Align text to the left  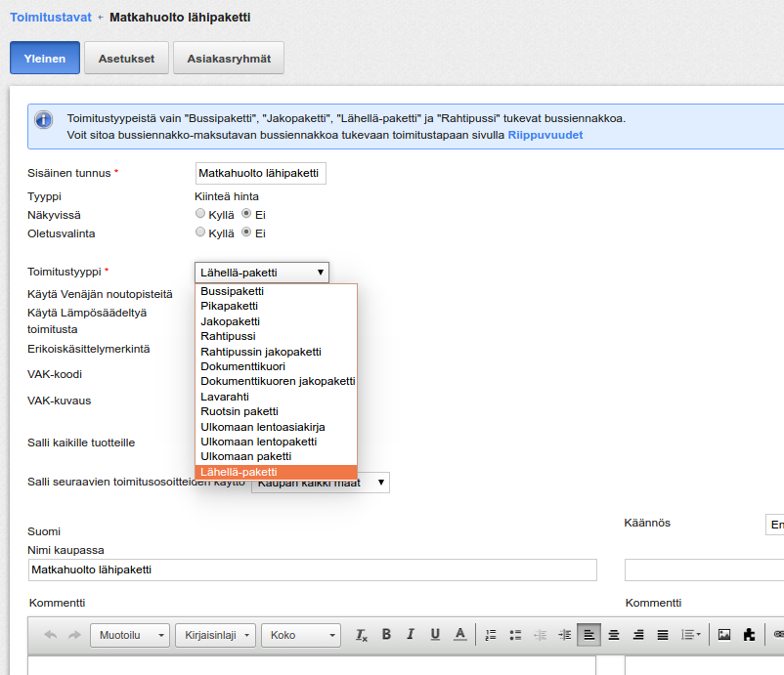(589, 635)
